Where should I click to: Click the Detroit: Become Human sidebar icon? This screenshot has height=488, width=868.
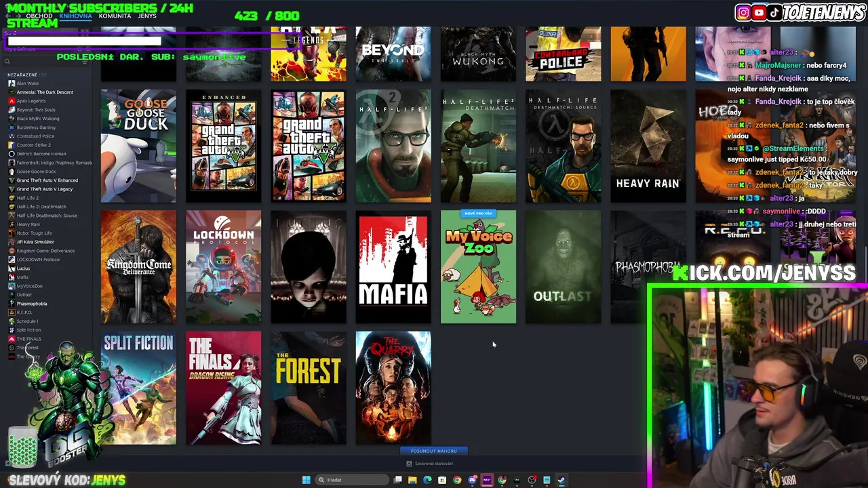tap(12, 154)
